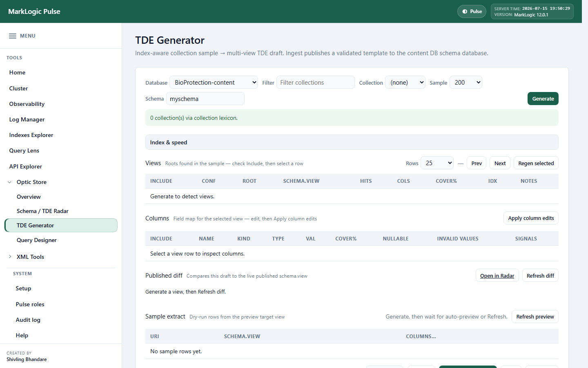Click Refresh diff button

540,275
